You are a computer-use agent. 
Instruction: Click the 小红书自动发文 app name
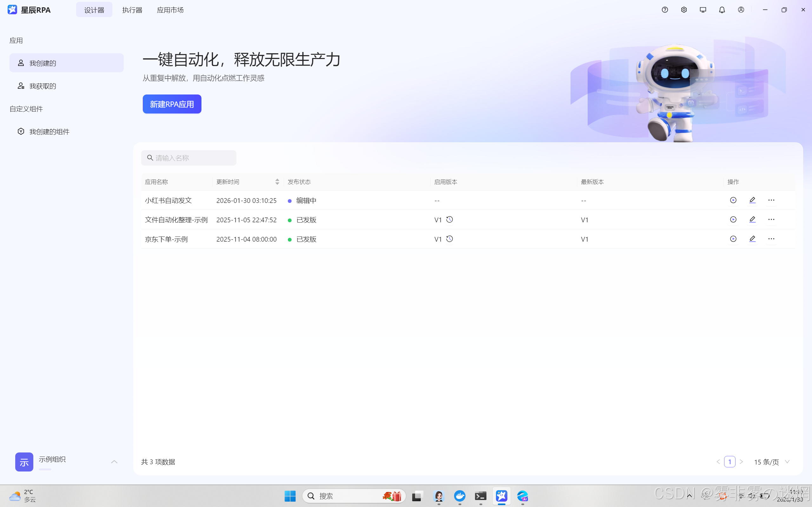[x=168, y=200]
